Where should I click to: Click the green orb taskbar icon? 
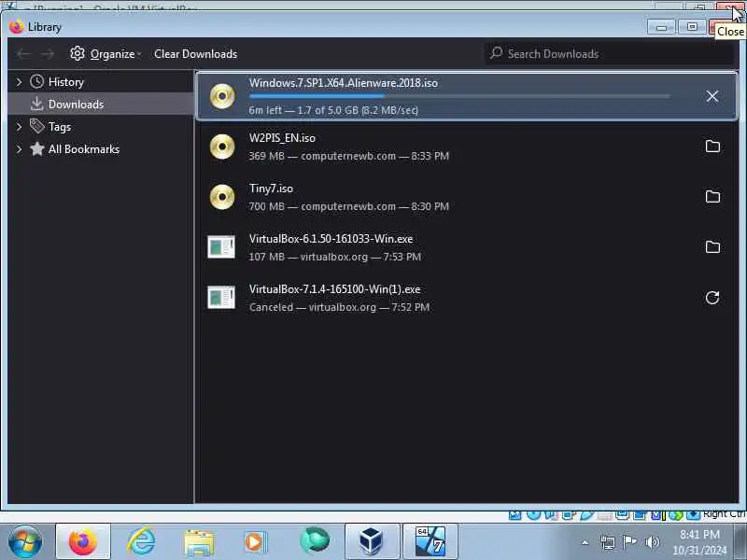pyautogui.click(x=315, y=540)
